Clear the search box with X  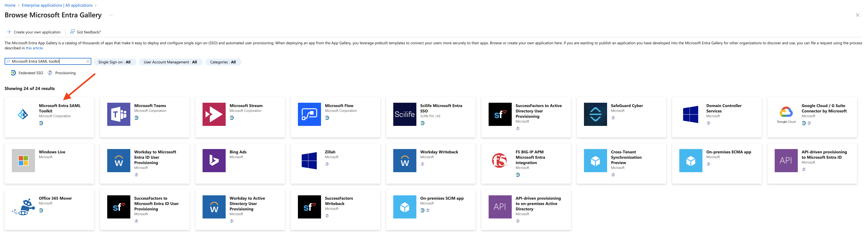[x=88, y=61]
